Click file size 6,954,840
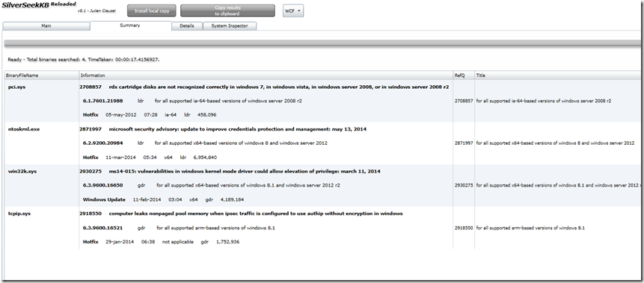 pos(204,158)
